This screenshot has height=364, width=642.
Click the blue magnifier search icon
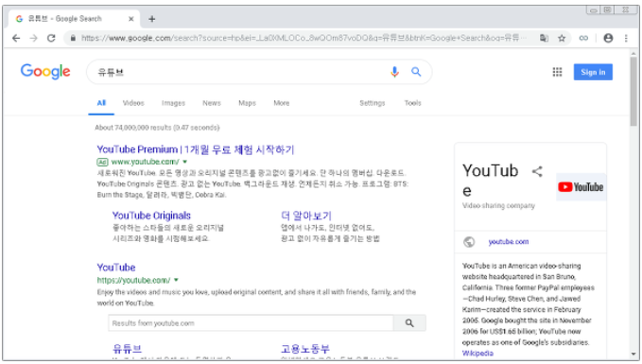[x=416, y=72]
